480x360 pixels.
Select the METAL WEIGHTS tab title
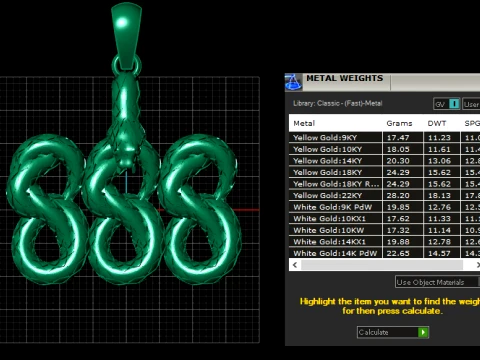click(344, 78)
